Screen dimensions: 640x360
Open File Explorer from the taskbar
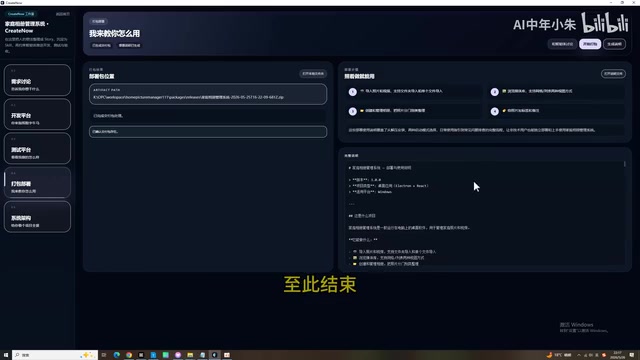190,355
